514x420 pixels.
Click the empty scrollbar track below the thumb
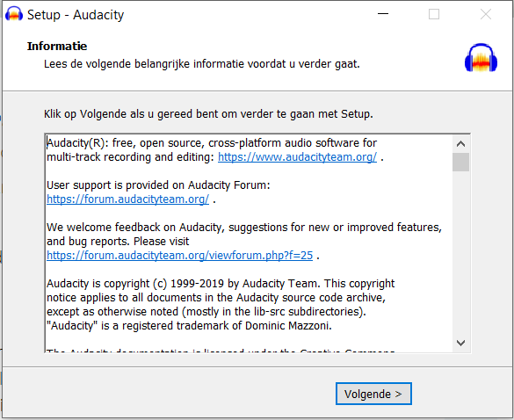tap(461, 252)
